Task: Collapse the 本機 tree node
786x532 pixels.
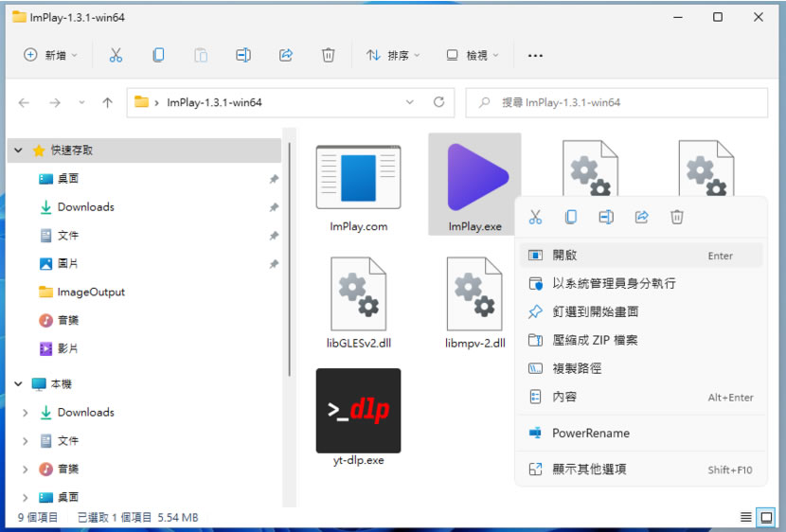Action: coord(19,384)
